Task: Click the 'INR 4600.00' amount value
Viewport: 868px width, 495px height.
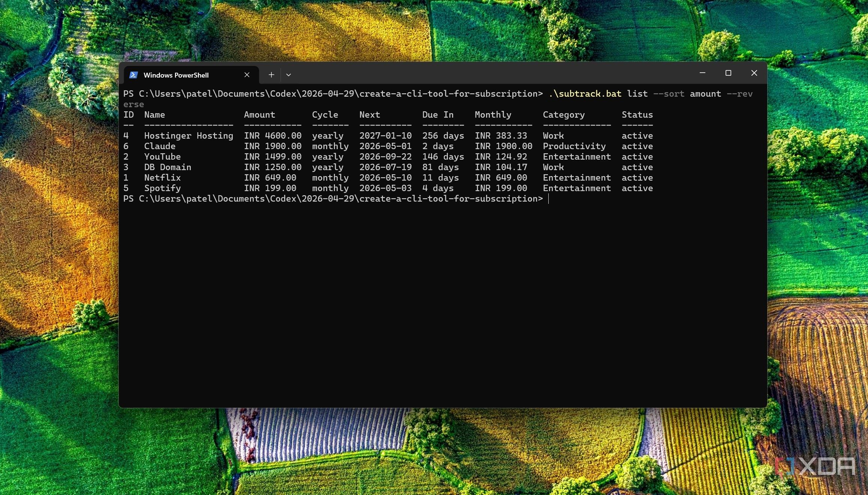Action: click(272, 136)
